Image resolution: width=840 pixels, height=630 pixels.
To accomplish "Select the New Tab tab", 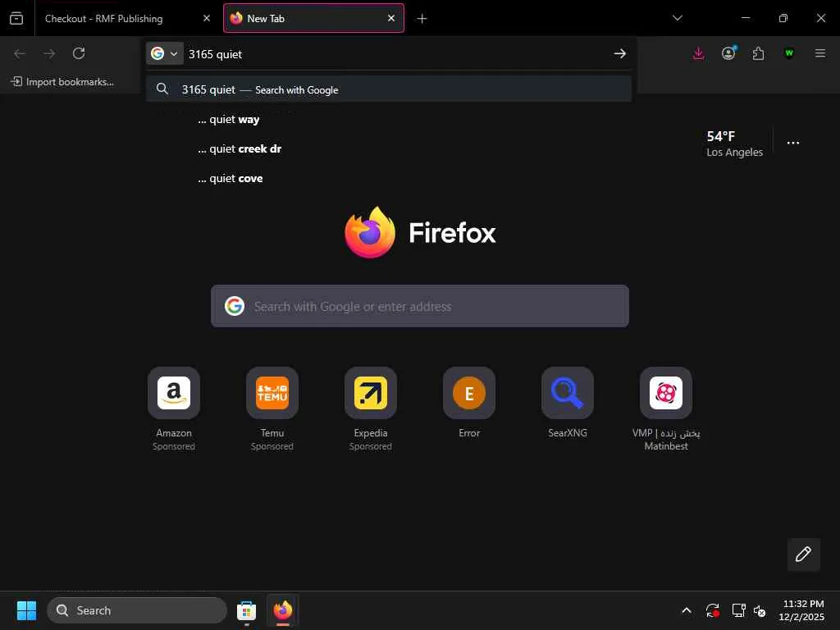I will point(313,19).
